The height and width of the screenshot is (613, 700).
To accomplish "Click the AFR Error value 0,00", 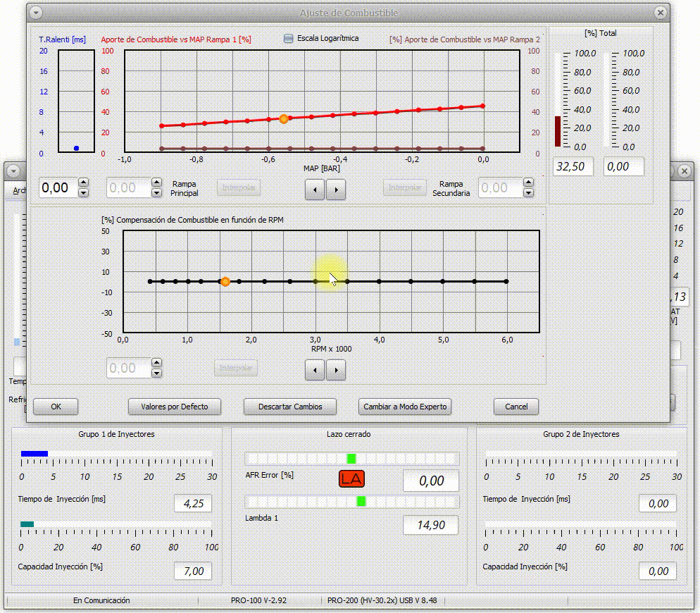I will click(x=431, y=481).
